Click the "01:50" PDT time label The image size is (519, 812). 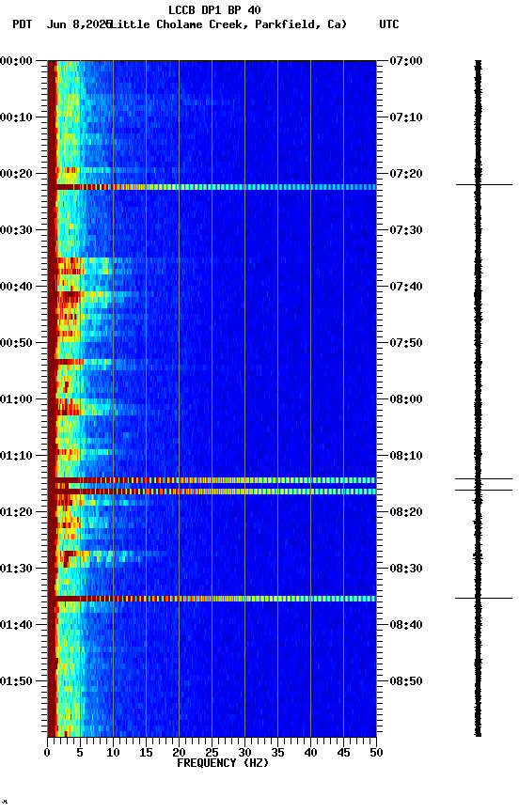coord(16,681)
